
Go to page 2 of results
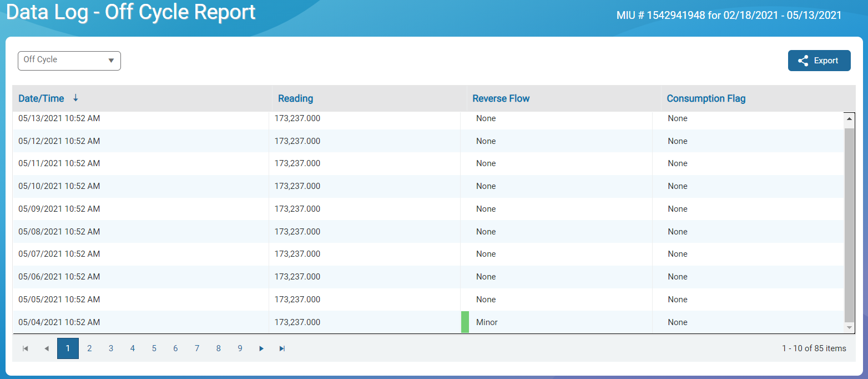click(x=89, y=348)
